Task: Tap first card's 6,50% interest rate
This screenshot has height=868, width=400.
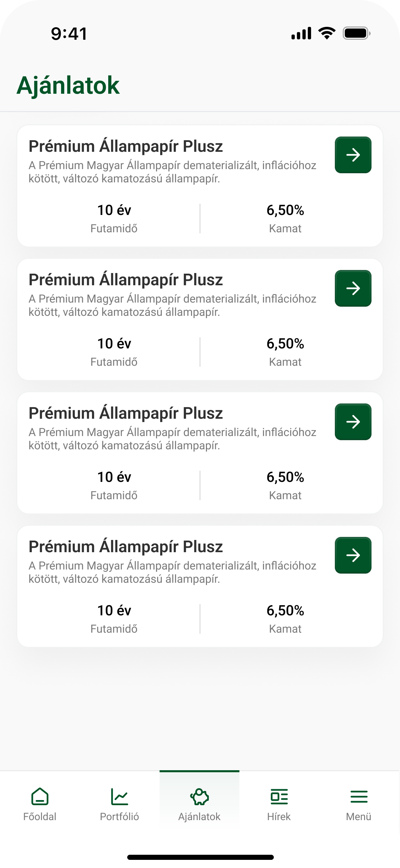Action: tap(285, 210)
